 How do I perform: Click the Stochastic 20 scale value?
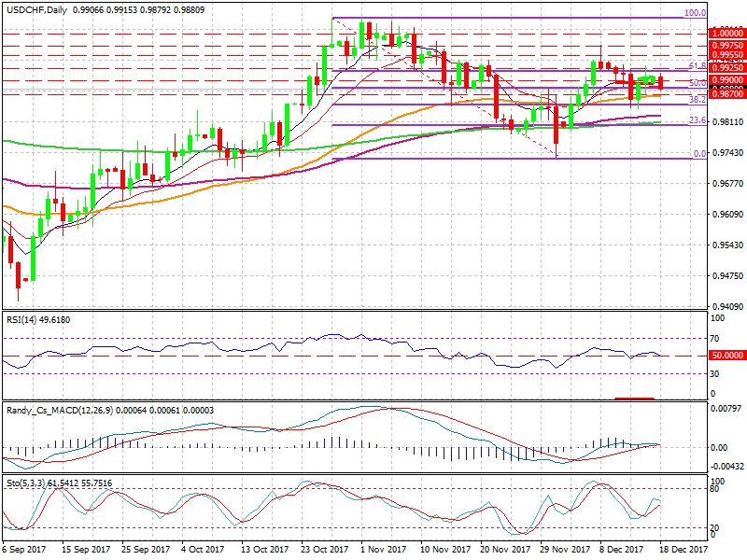click(714, 528)
